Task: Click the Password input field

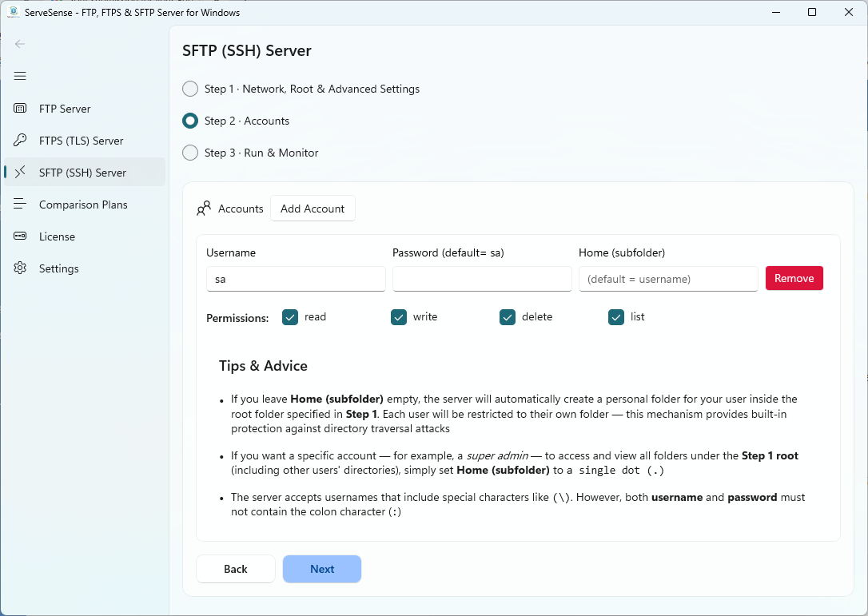Action: [482, 279]
